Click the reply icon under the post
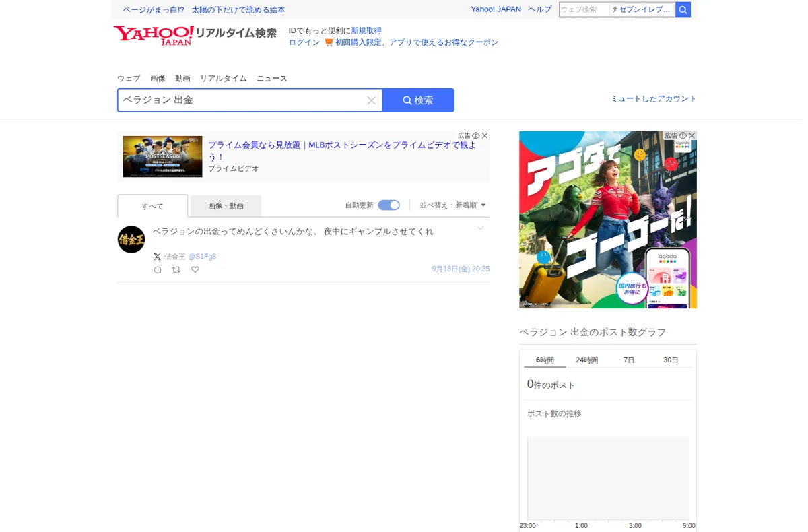808x532 pixels. [158, 270]
